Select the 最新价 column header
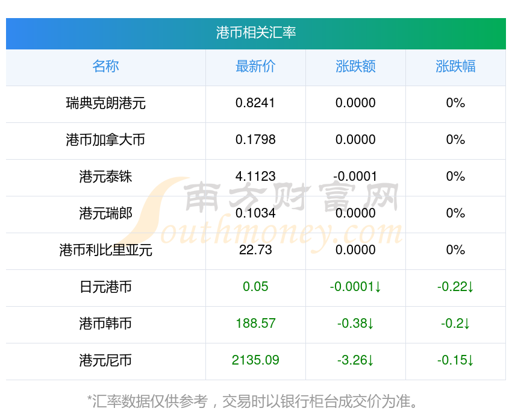This screenshot has width=512, height=420. pyautogui.click(x=255, y=66)
